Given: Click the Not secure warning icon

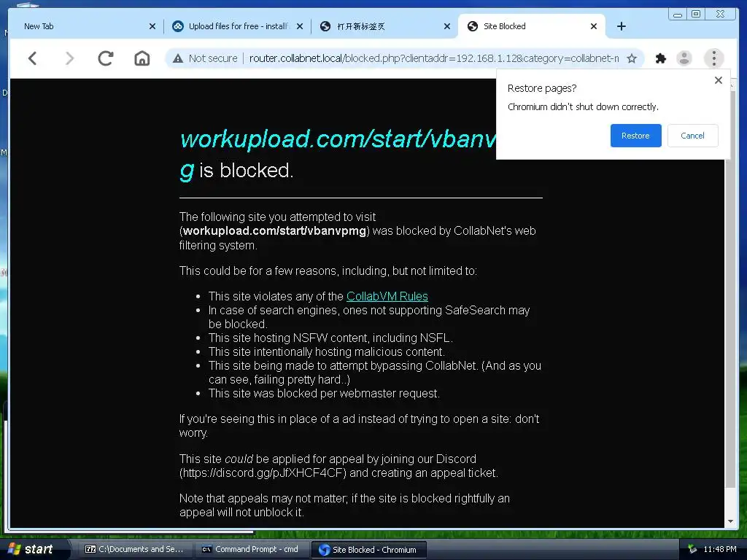Looking at the screenshot, I should point(178,58).
